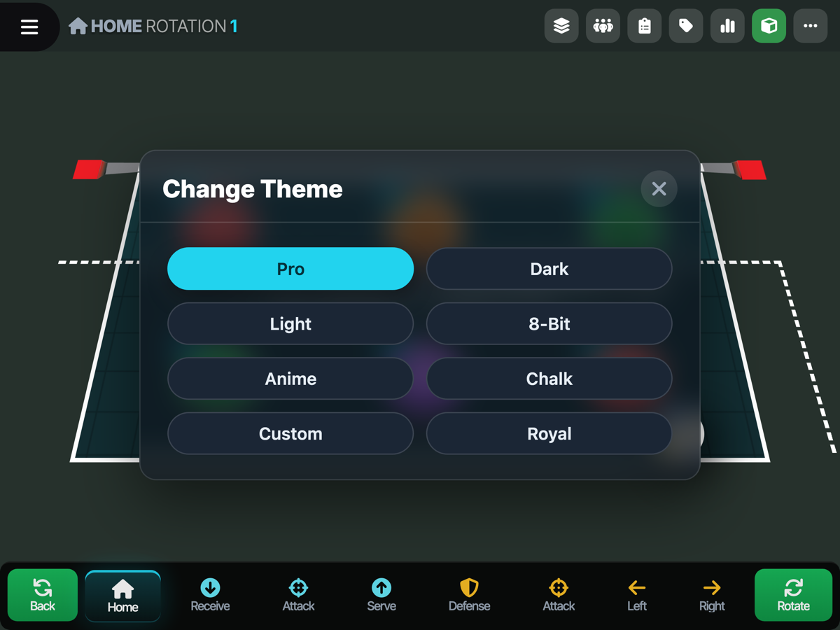Select the Light theme
The width and height of the screenshot is (840, 630).
[x=290, y=323]
